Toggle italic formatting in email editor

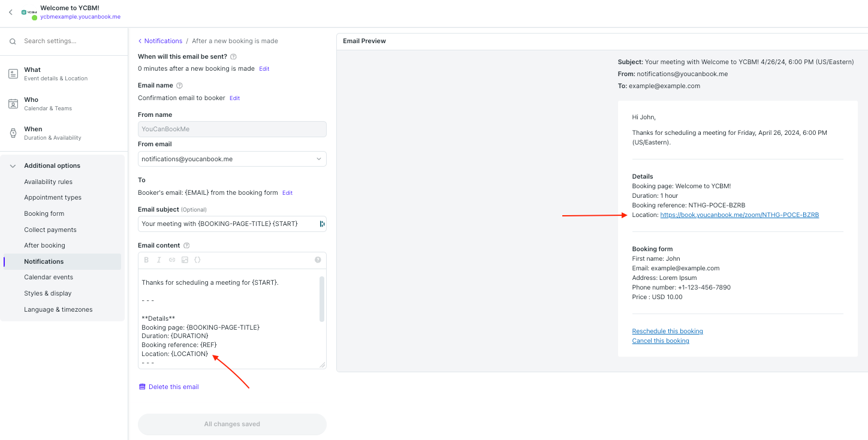(x=159, y=260)
